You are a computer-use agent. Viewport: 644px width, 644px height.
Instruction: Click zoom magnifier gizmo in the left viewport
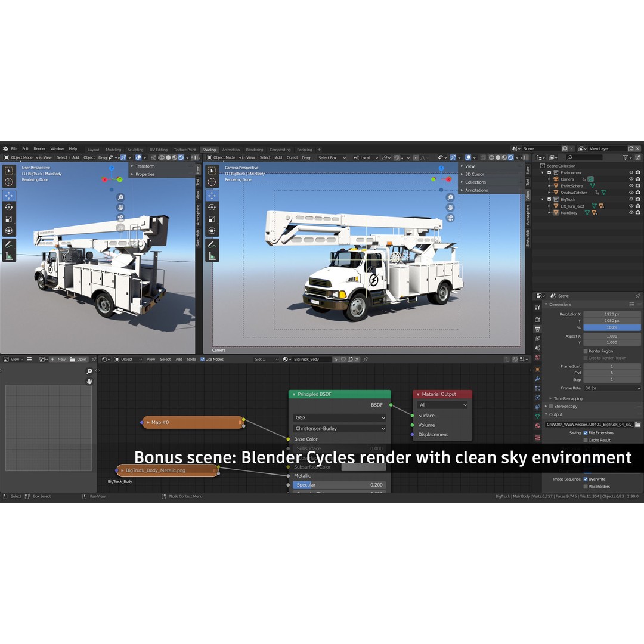(120, 197)
